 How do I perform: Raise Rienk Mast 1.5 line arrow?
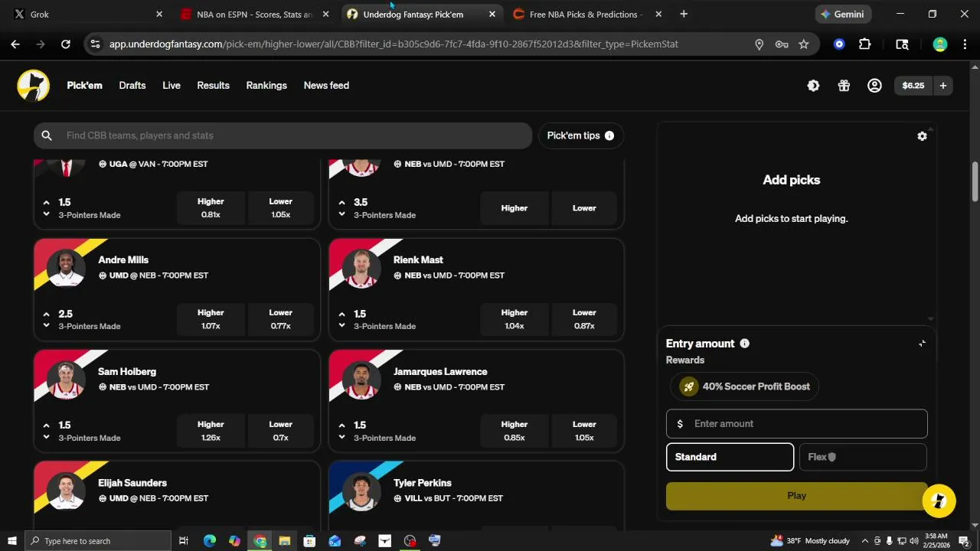pos(341,314)
